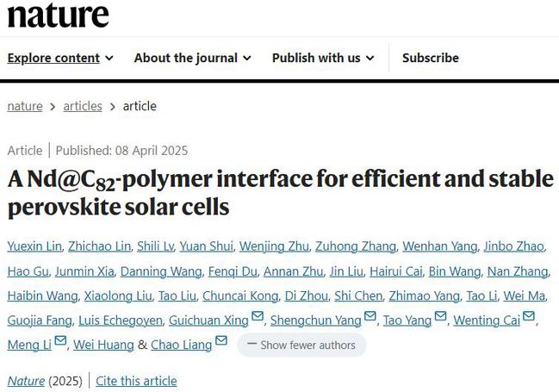Navigate to the articles breadcrumb
This screenshot has width=559, height=392.
click(x=83, y=106)
